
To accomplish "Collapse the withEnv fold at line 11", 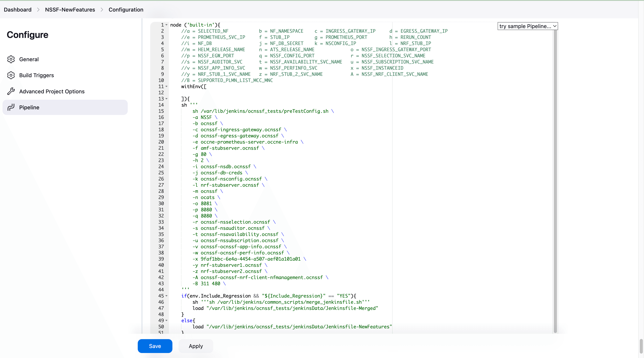I will coord(167,86).
